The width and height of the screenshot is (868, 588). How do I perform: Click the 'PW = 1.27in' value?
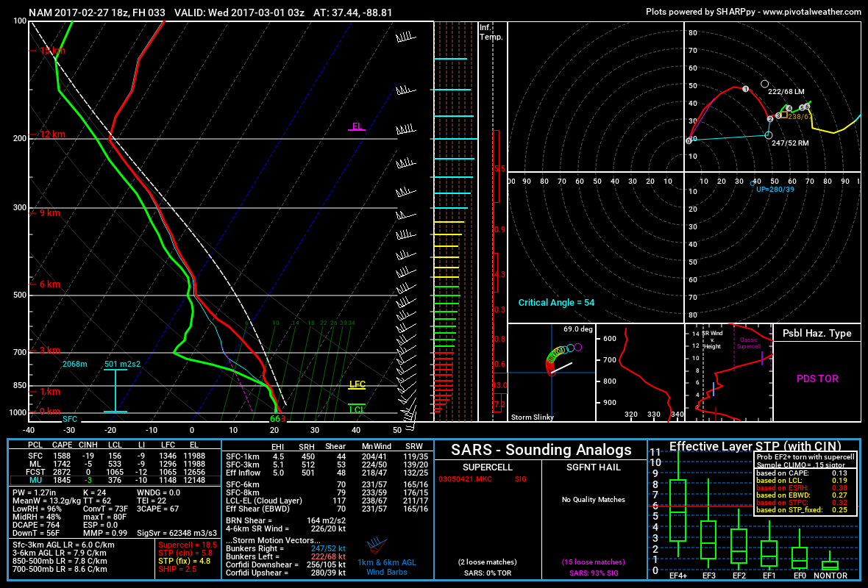(x=35, y=492)
